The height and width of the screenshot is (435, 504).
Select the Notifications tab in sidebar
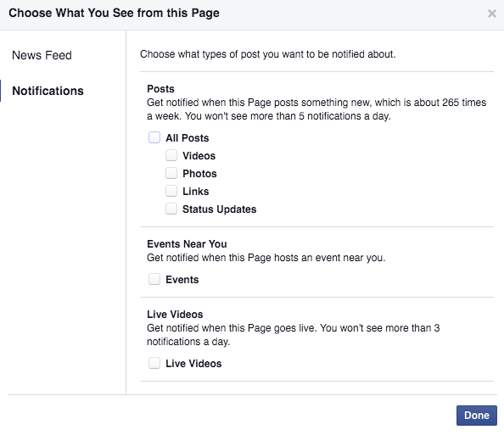[x=48, y=91]
